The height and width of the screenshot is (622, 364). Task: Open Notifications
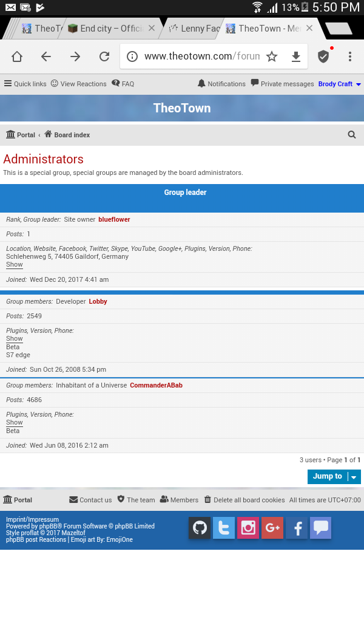(221, 84)
